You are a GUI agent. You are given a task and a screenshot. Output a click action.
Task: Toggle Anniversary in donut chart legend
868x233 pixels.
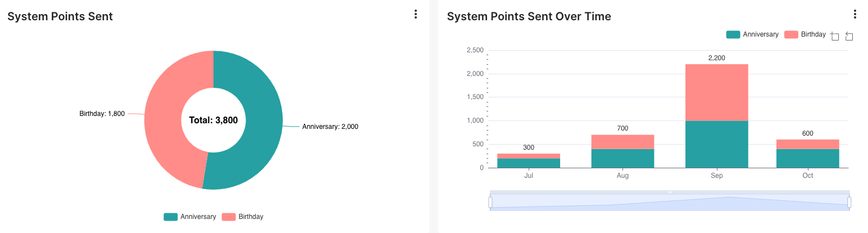coord(190,217)
